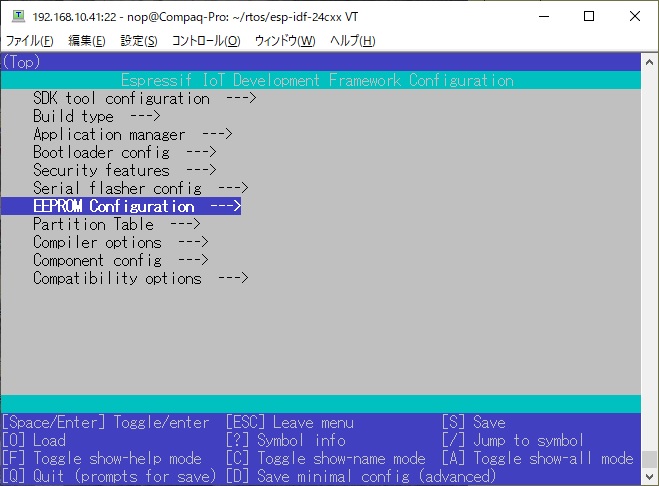Image resolution: width=659 pixels, height=486 pixels.
Task: Open the 編集(E) menu
Action: [x=87, y=41]
